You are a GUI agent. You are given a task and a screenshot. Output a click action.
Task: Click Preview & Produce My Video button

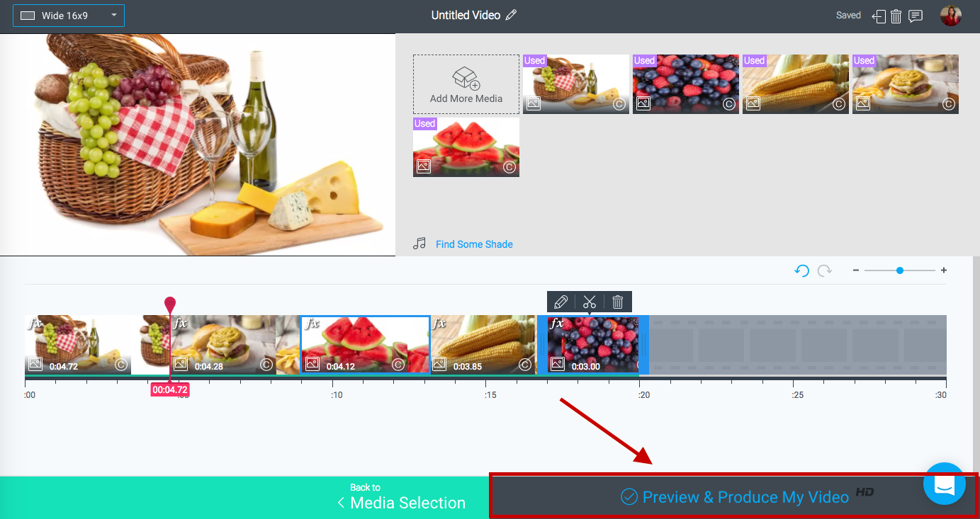click(733, 496)
